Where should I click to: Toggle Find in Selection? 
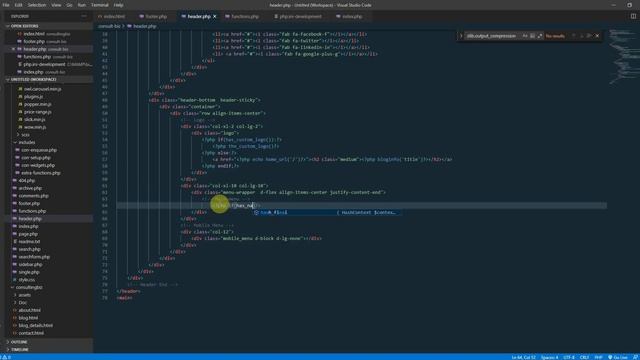[589, 36]
